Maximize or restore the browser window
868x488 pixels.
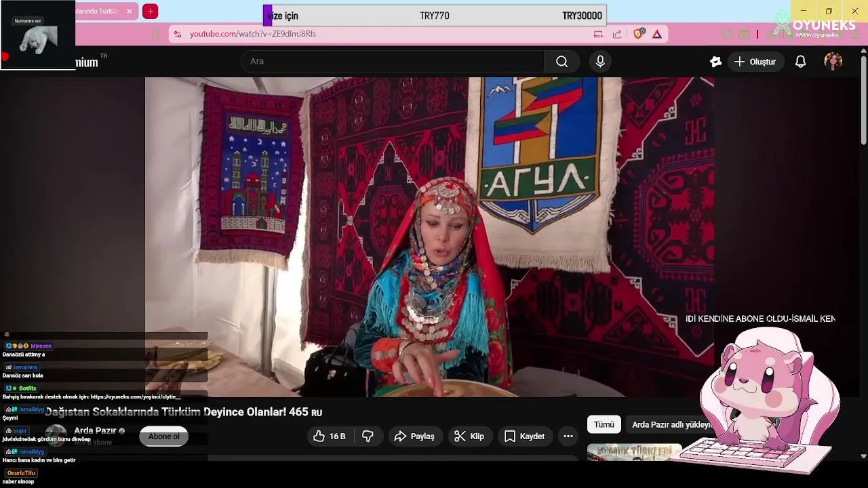tap(829, 11)
